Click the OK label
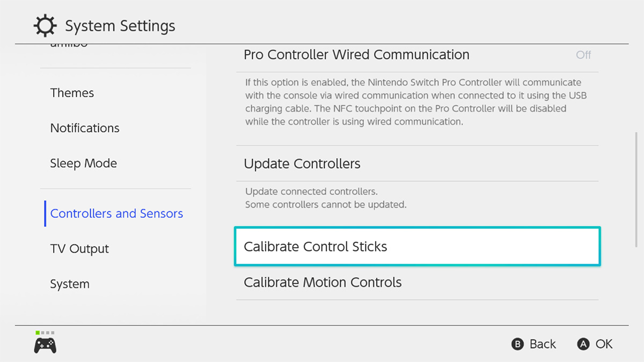The height and width of the screenshot is (362, 644). click(x=605, y=344)
